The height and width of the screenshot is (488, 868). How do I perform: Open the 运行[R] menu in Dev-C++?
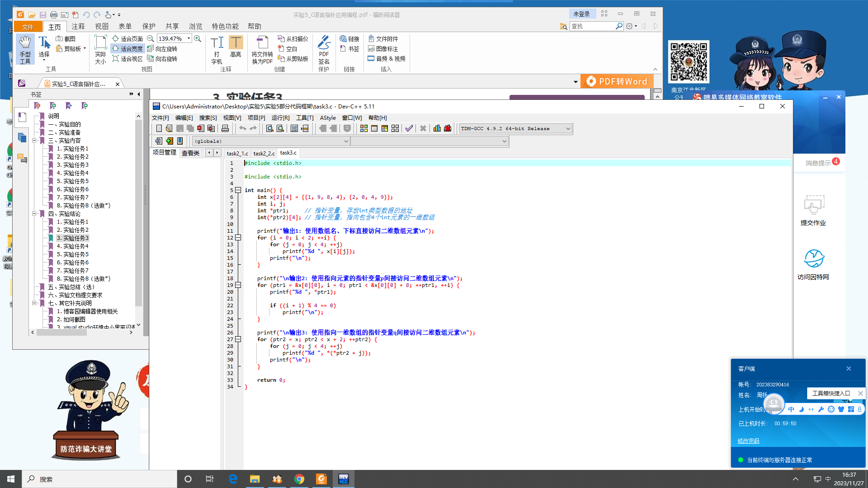coord(280,118)
